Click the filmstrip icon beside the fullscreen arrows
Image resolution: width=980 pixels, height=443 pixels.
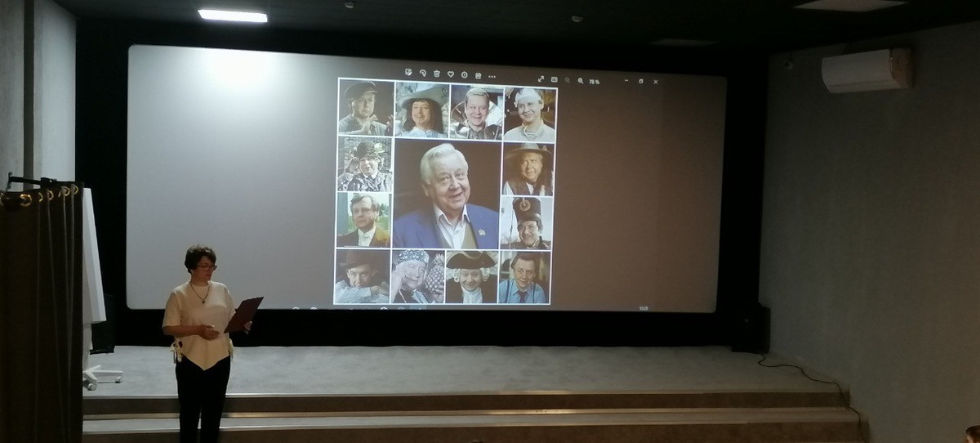tap(555, 79)
